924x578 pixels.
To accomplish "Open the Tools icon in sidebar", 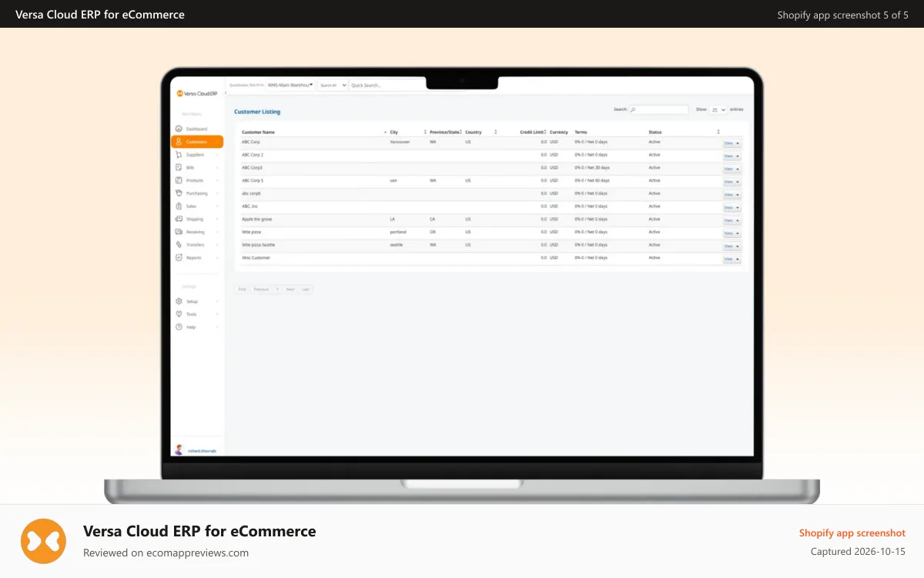I will click(179, 314).
